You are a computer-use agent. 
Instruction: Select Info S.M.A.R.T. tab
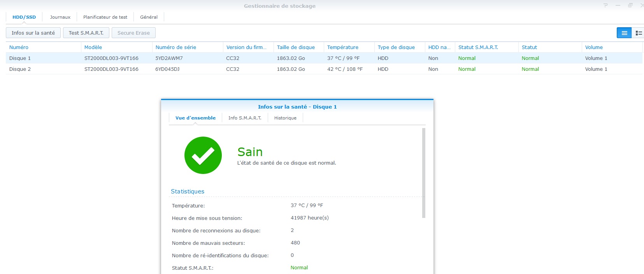click(x=245, y=118)
